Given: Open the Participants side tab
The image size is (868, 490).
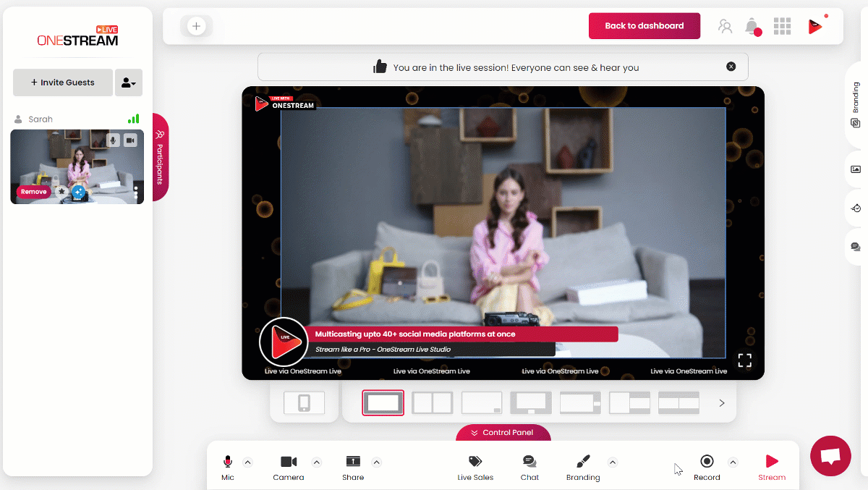Looking at the screenshot, I should coord(160,157).
